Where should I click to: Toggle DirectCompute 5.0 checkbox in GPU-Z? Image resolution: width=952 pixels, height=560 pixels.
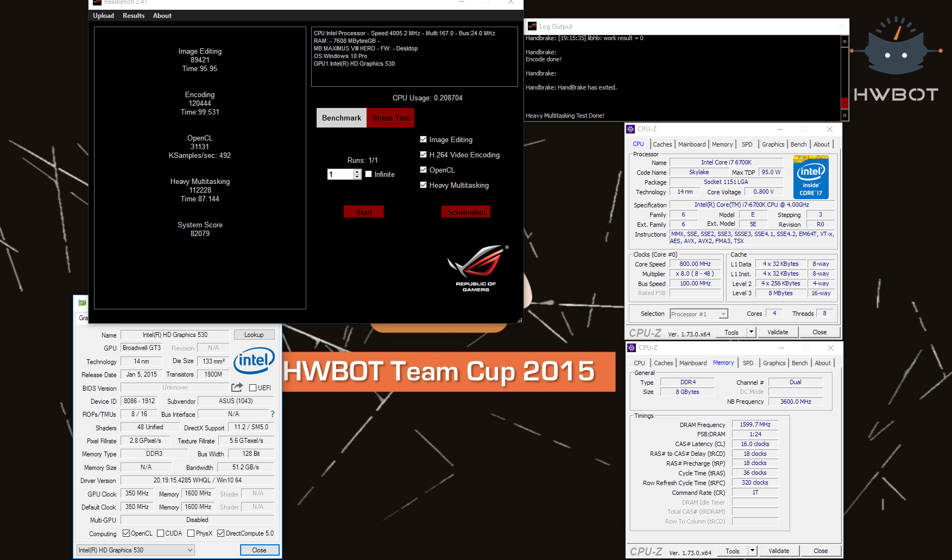tap(220, 533)
